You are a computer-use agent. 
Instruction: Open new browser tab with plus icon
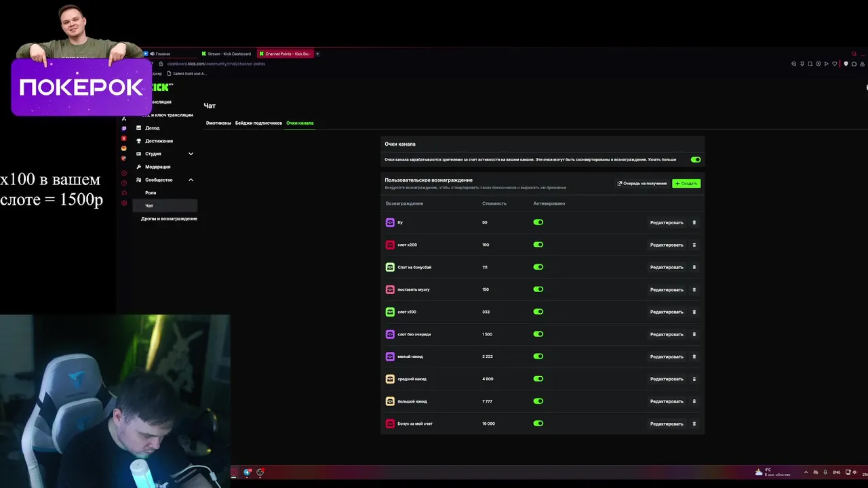tap(317, 54)
